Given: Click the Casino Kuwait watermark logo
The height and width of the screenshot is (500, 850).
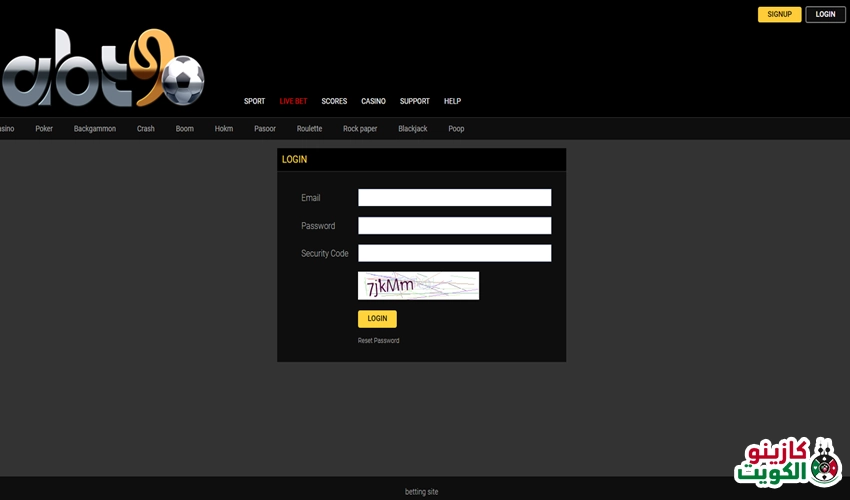Looking at the screenshot, I should point(788,461).
